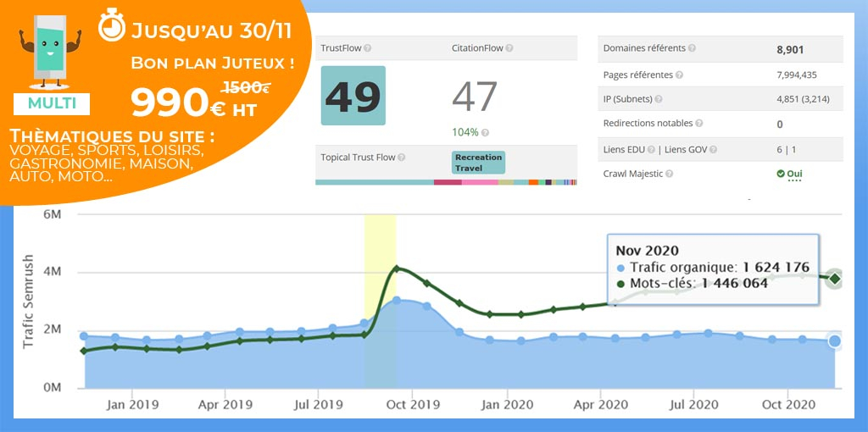The image size is (868, 432).
Task: Click the CitationFlow value 47
Action: tap(475, 97)
